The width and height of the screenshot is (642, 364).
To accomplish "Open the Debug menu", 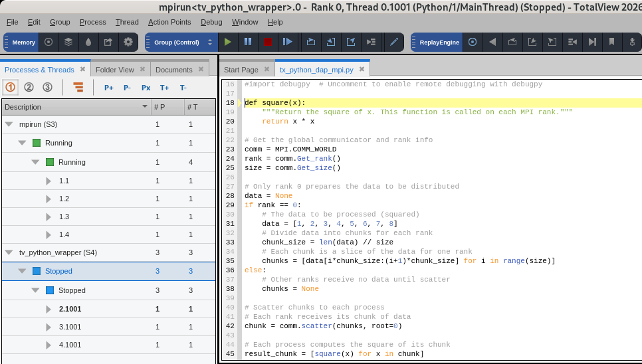I will [211, 22].
